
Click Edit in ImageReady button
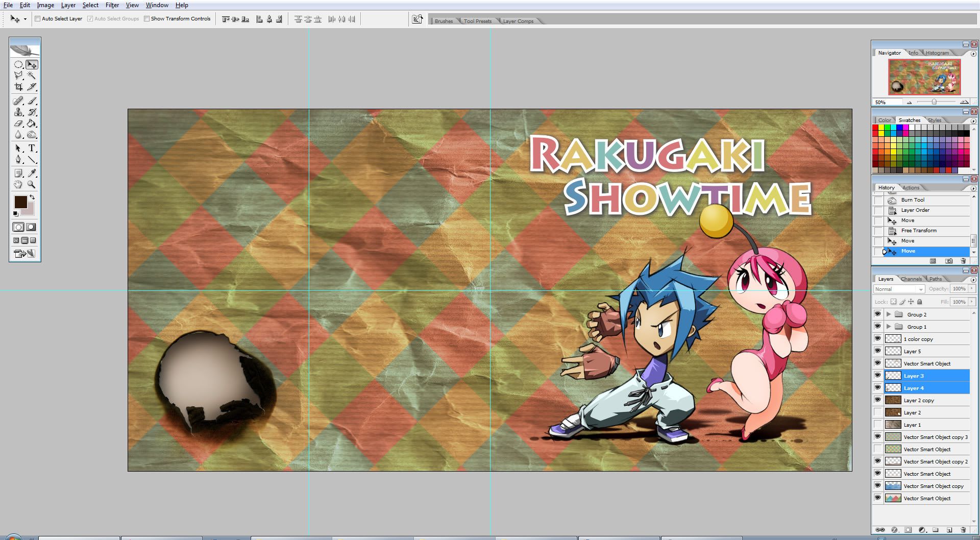[24, 253]
